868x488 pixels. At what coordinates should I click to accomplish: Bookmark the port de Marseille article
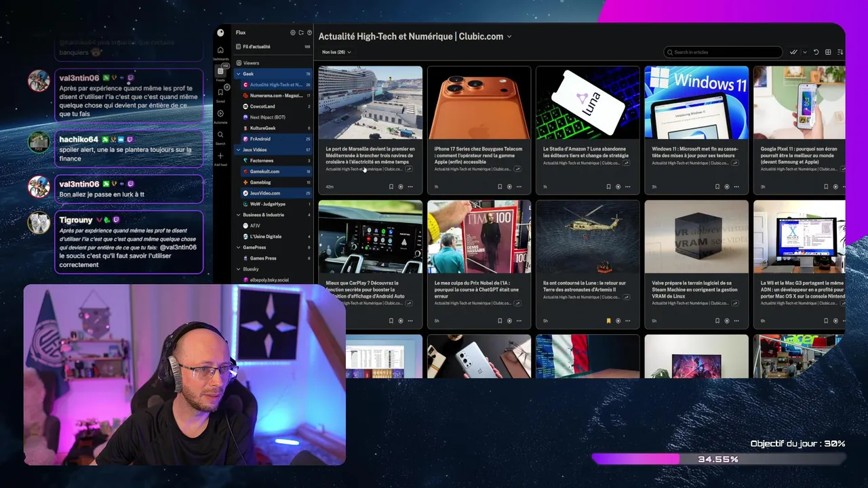391,186
